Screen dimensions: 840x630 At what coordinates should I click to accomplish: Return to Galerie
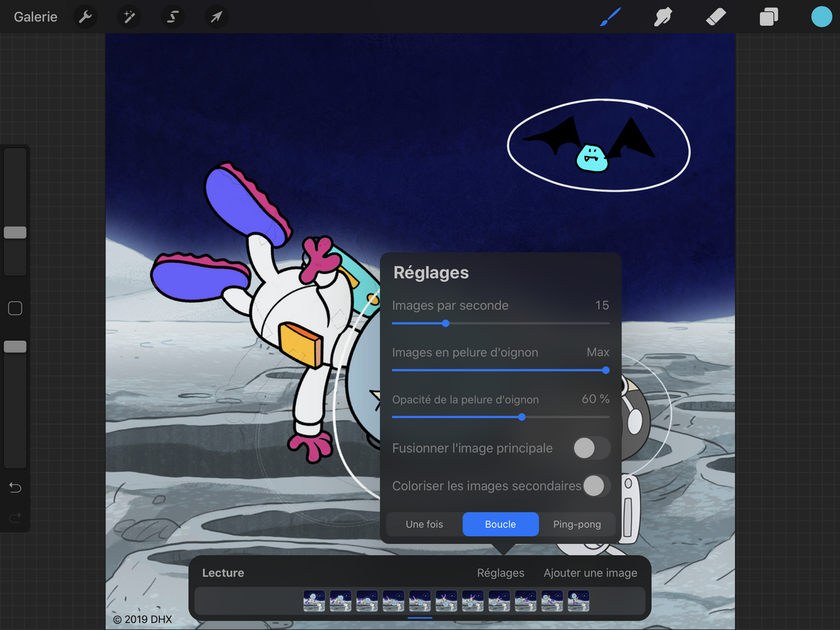[x=36, y=17]
